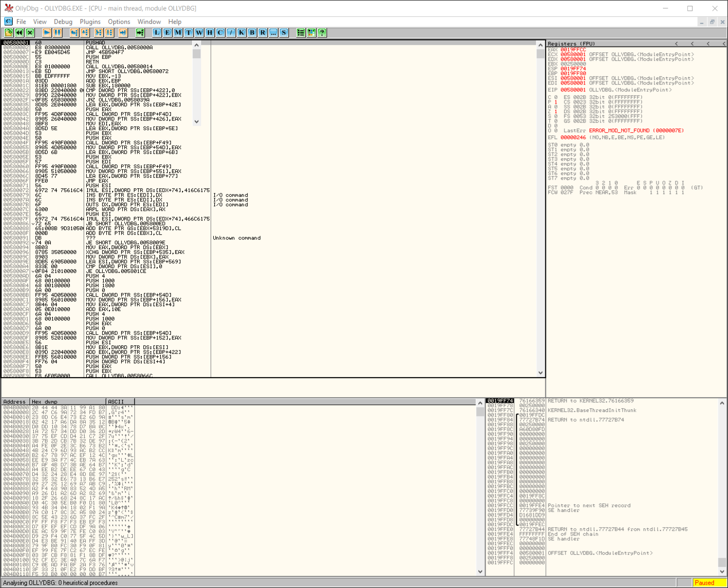This screenshot has height=588, width=728.
Task: Click stack pane scrollbar down arrow
Action: [x=722, y=572]
